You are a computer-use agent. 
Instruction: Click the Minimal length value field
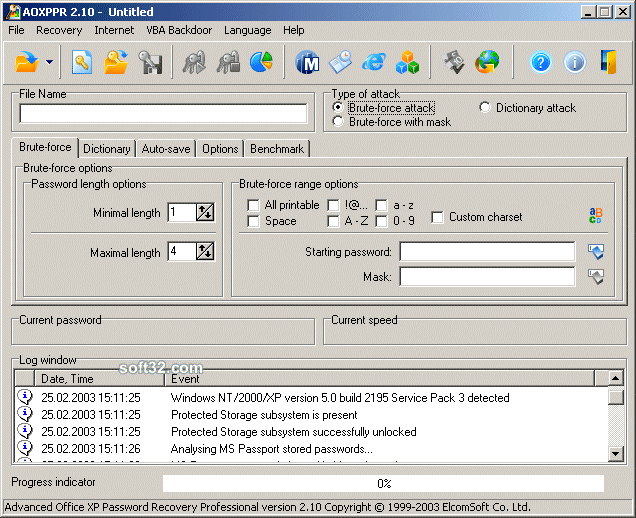[182, 212]
